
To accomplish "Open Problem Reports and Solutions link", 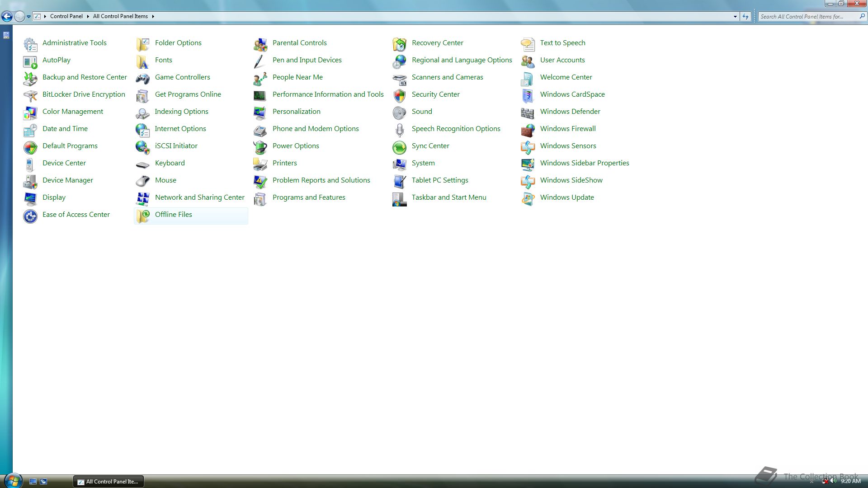I will 321,180.
